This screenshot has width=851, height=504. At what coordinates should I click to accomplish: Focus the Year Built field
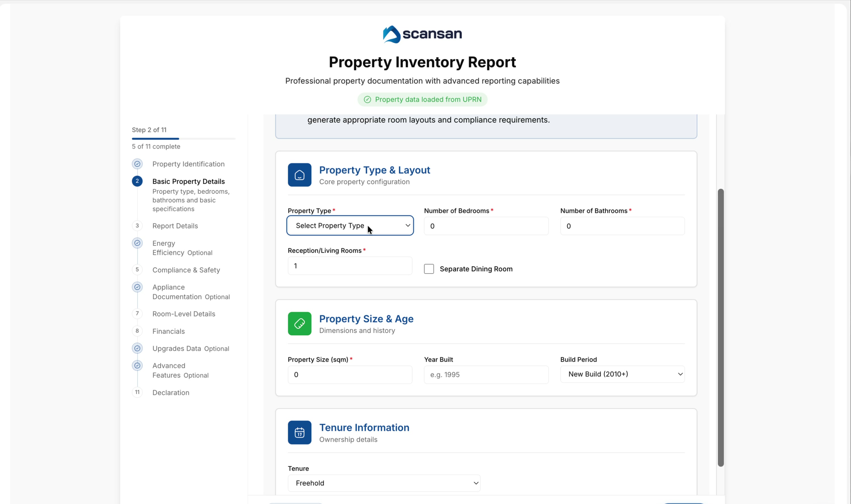[486, 375]
